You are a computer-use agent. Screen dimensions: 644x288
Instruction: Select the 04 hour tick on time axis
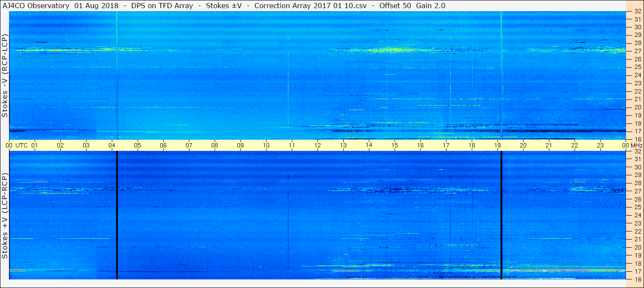112,146
